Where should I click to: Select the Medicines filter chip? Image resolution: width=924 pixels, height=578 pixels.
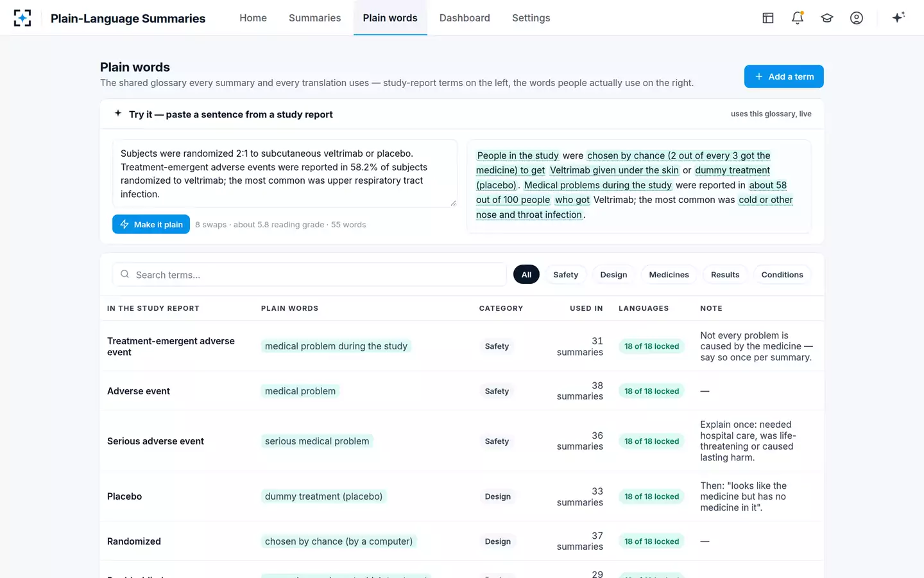click(669, 274)
